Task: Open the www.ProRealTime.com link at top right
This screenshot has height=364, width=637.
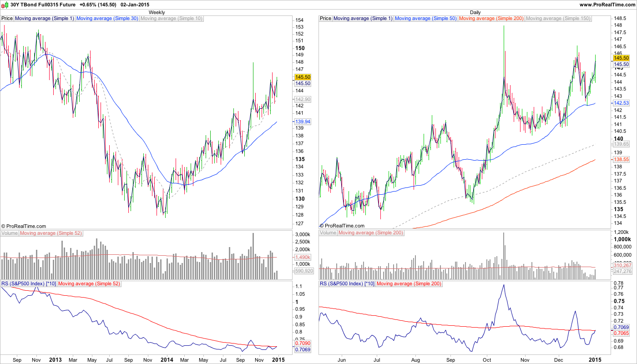Action: tap(607, 5)
